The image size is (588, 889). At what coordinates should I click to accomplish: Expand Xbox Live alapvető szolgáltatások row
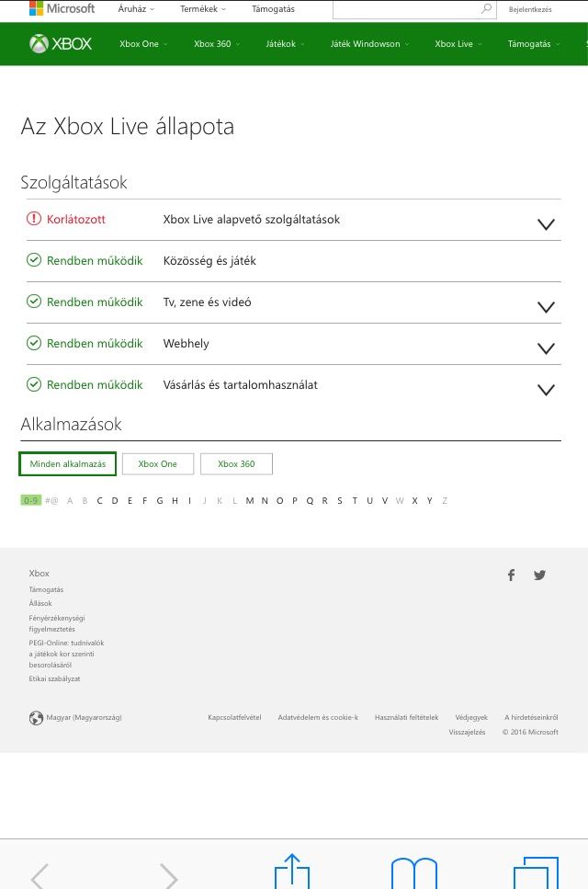tap(546, 224)
